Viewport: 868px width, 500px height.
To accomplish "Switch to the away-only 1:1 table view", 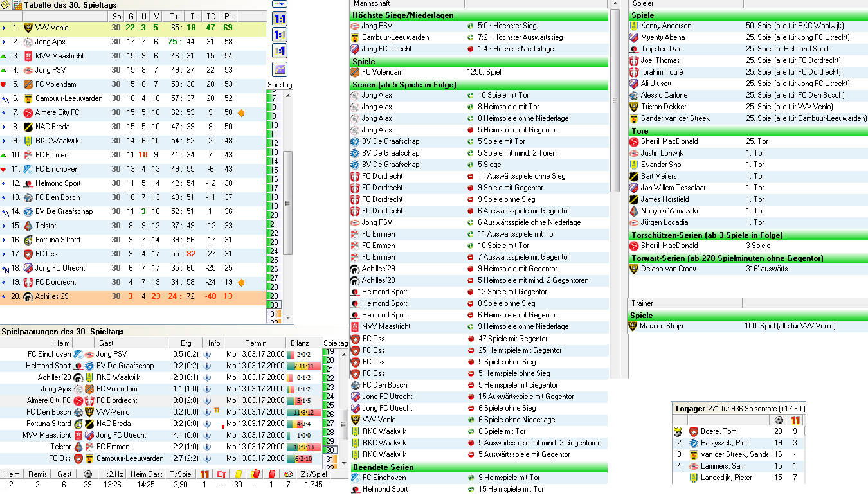I will pos(280,51).
